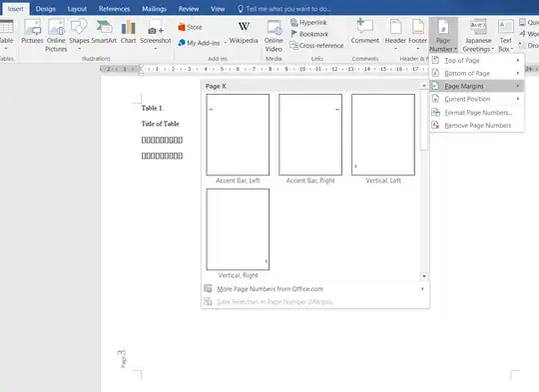Click the 'Page X' gallery heading

[216, 86]
